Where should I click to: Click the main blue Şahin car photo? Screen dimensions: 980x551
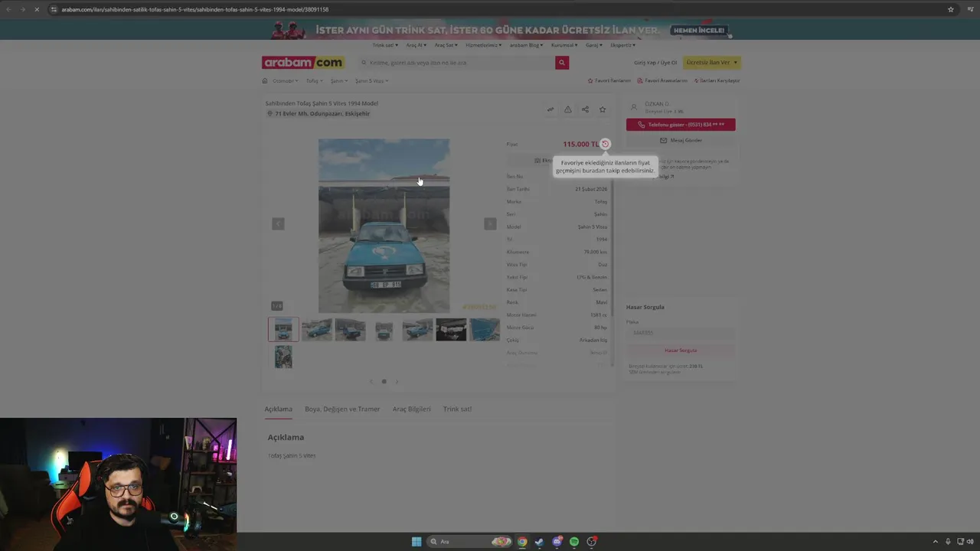384,226
